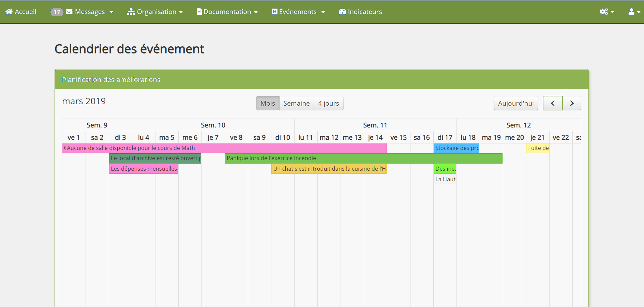Viewport: 644px width, 307px height.
Task: Click the 'je 7' day header
Action: [213, 137]
